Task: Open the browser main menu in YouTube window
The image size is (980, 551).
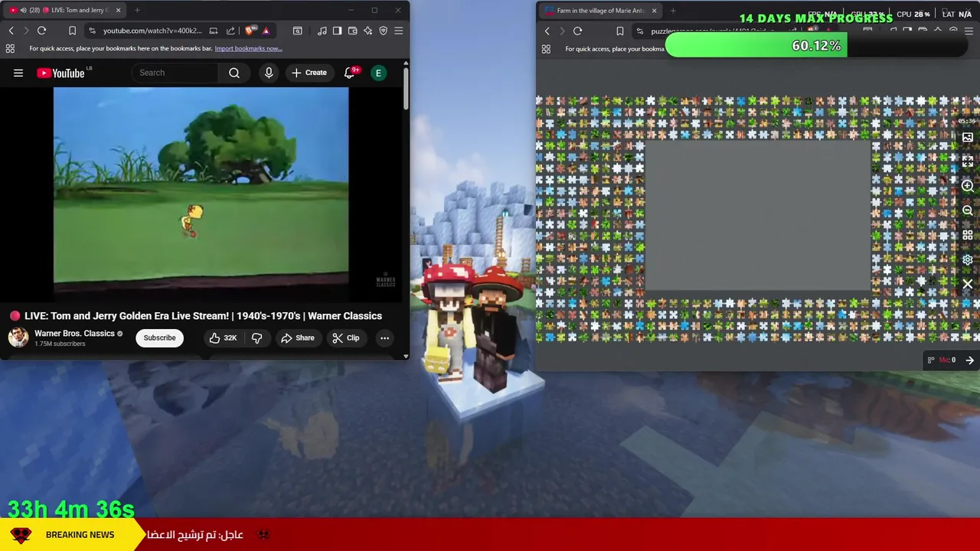Action: click(x=399, y=31)
